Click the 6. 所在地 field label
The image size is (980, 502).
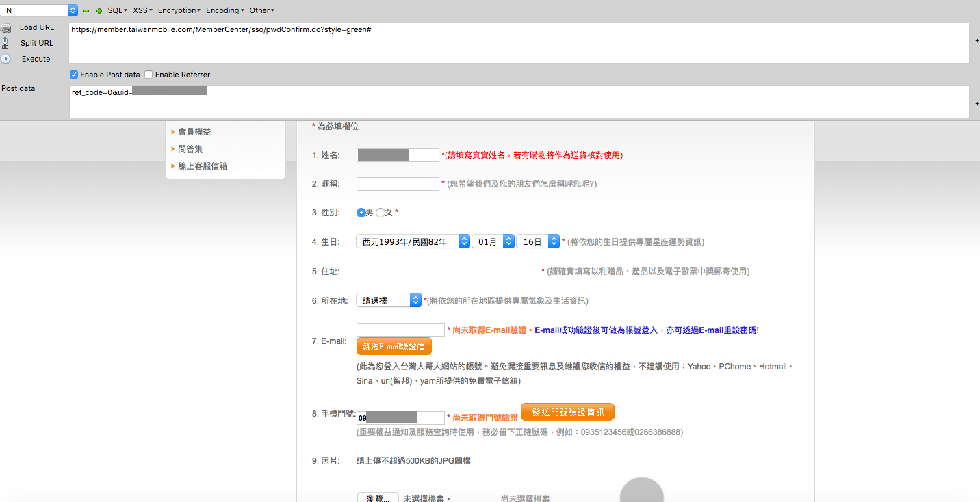click(x=330, y=300)
